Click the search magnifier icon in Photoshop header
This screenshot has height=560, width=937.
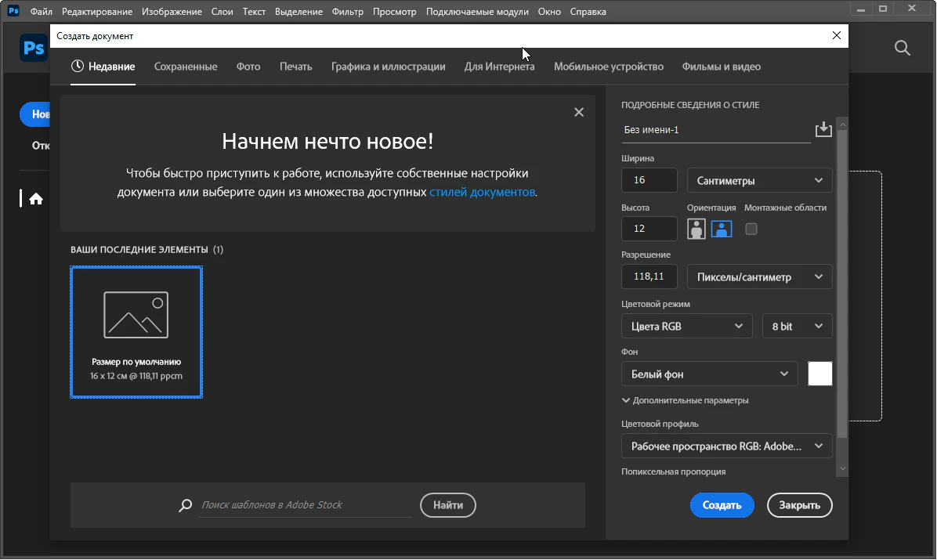coord(903,49)
